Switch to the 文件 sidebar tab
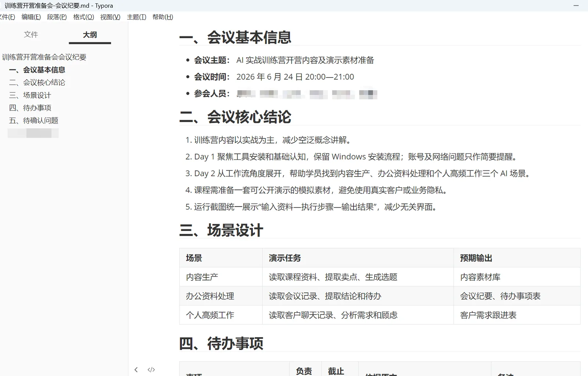 tap(31, 35)
